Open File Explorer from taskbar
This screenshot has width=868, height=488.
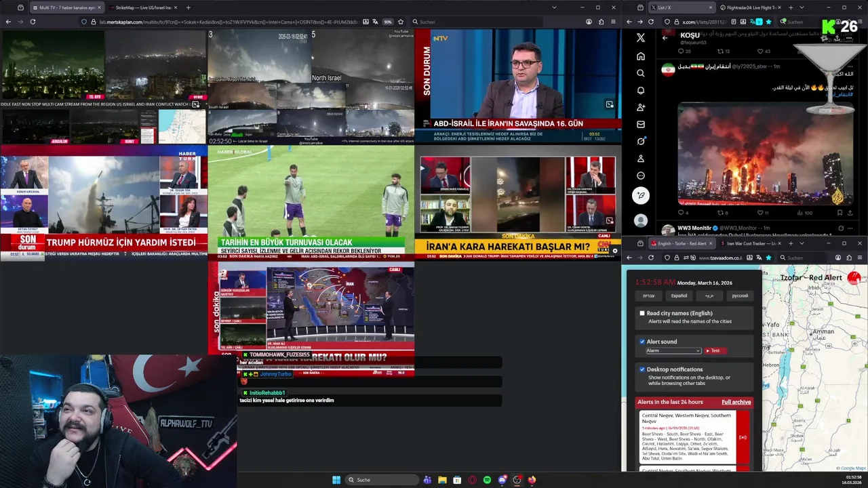(x=442, y=480)
